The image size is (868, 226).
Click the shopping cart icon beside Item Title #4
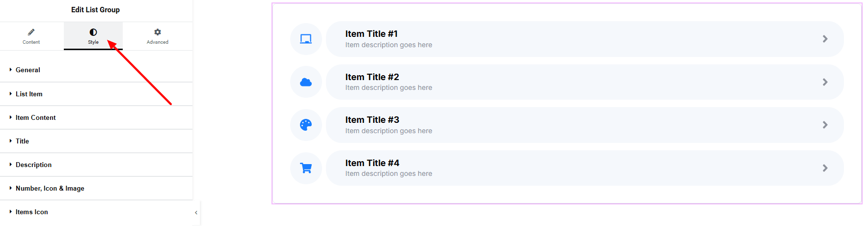(306, 168)
